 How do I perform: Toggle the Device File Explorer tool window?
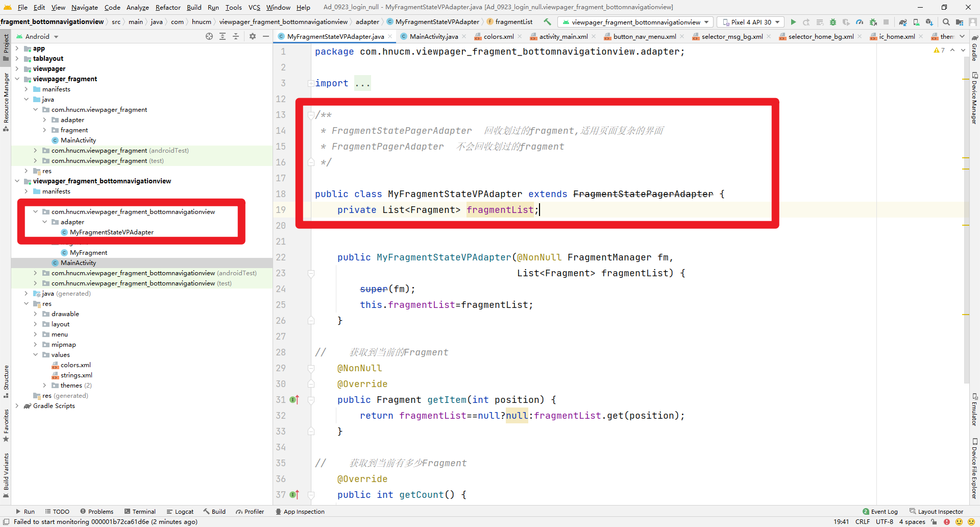point(974,468)
